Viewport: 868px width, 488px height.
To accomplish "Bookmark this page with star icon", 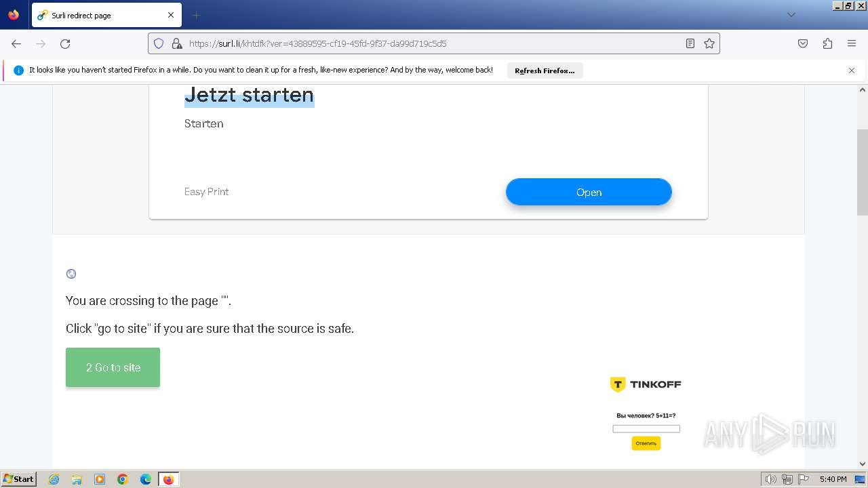I will [709, 43].
